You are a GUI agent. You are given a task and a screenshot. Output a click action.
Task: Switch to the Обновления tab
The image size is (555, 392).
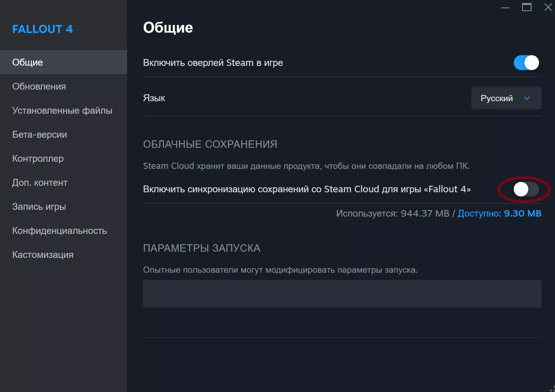[39, 86]
